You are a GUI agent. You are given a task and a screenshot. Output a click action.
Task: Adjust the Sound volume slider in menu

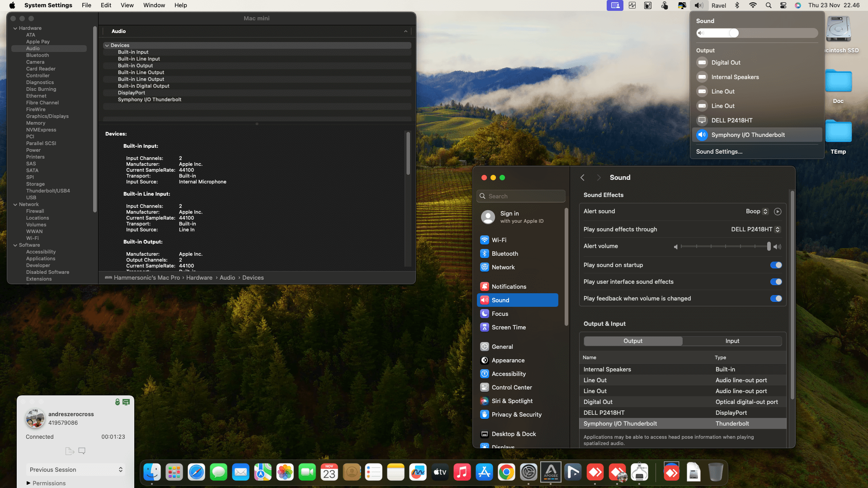coord(757,33)
